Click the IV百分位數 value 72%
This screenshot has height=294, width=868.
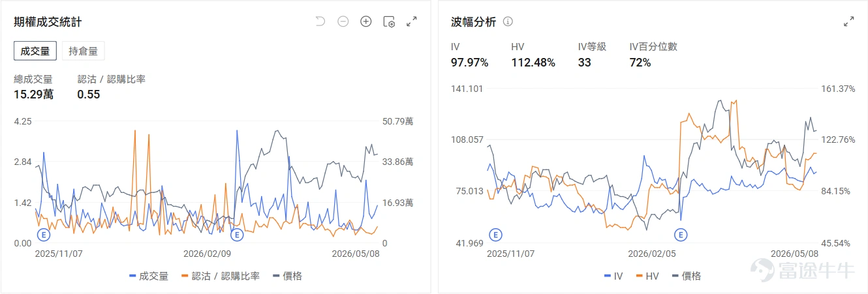[640, 63]
